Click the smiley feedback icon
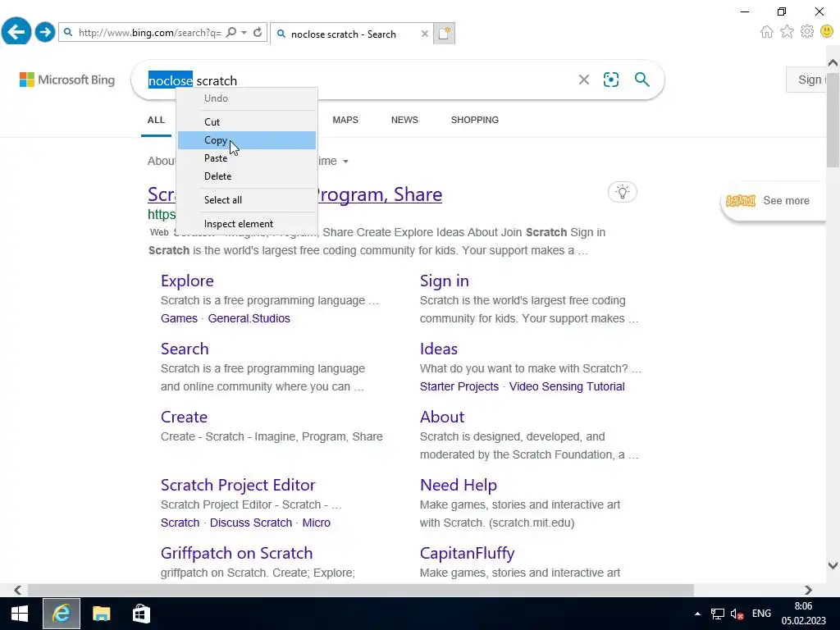This screenshot has height=630, width=840. coord(827,32)
